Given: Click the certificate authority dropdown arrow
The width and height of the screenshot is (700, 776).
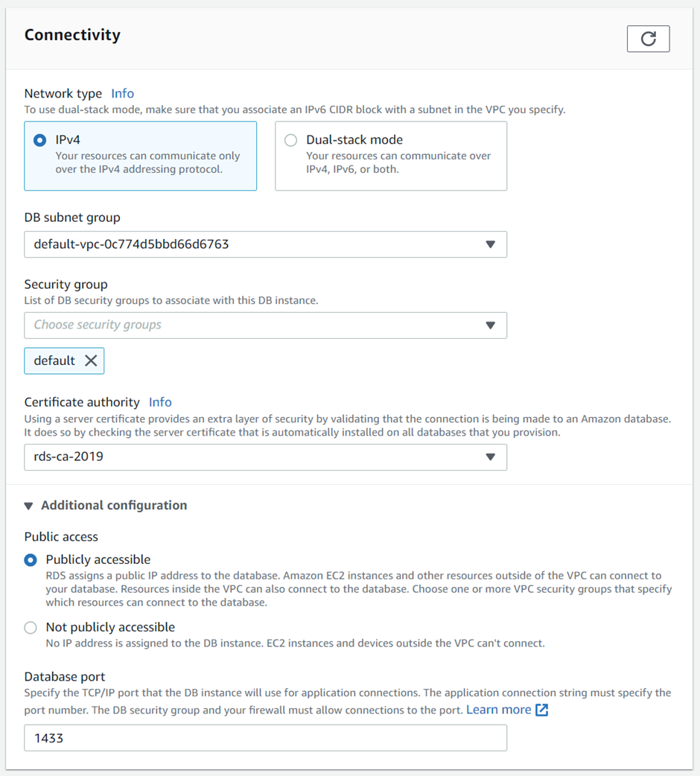Looking at the screenshot, I should [x=490, y=457].
